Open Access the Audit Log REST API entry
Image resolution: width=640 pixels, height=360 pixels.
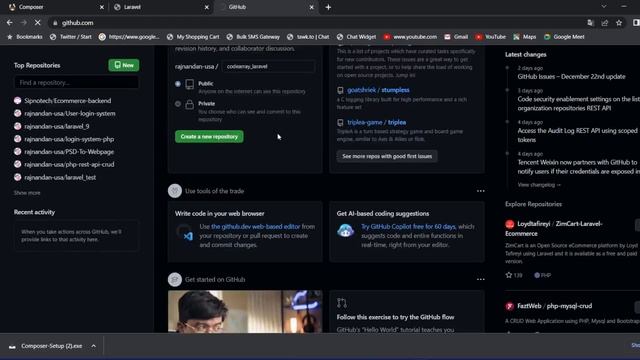578,135
